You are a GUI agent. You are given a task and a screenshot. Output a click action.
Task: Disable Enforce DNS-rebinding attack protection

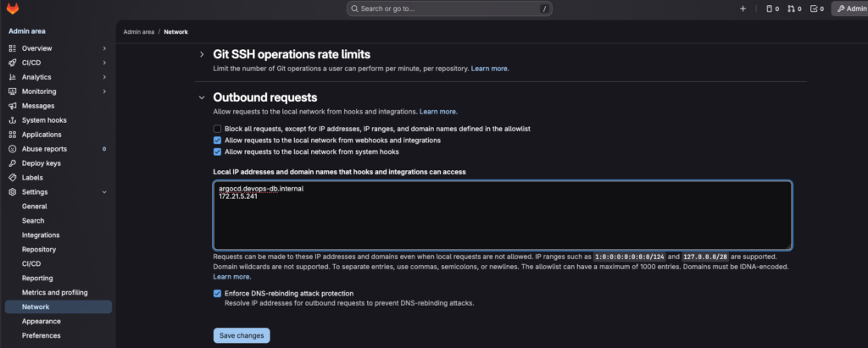[217, 293]
